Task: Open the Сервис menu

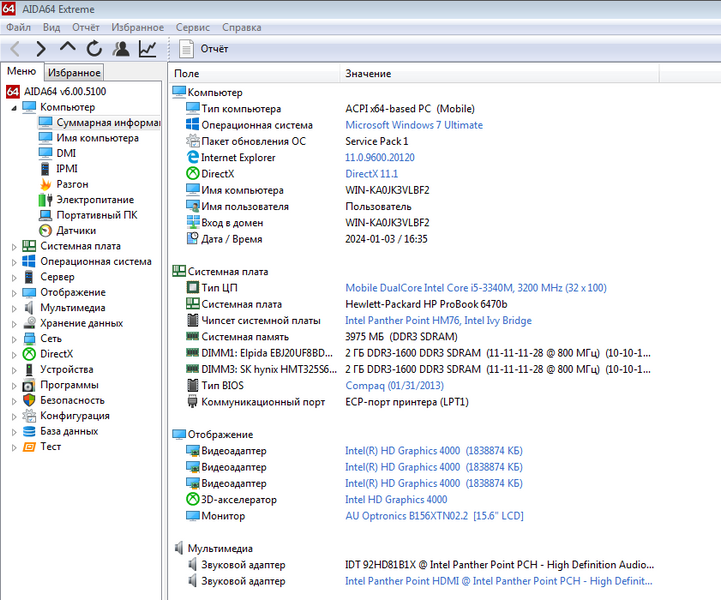Action: pos(193,28)
